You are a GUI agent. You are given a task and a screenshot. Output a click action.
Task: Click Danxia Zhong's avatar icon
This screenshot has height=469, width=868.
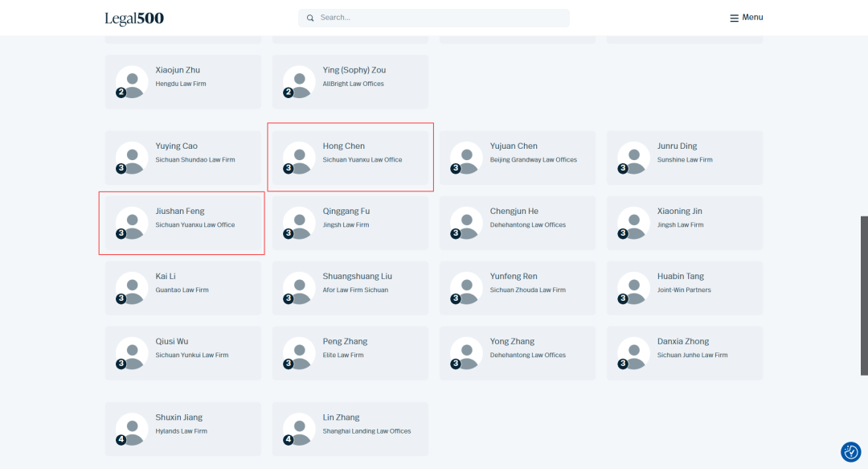634,353
